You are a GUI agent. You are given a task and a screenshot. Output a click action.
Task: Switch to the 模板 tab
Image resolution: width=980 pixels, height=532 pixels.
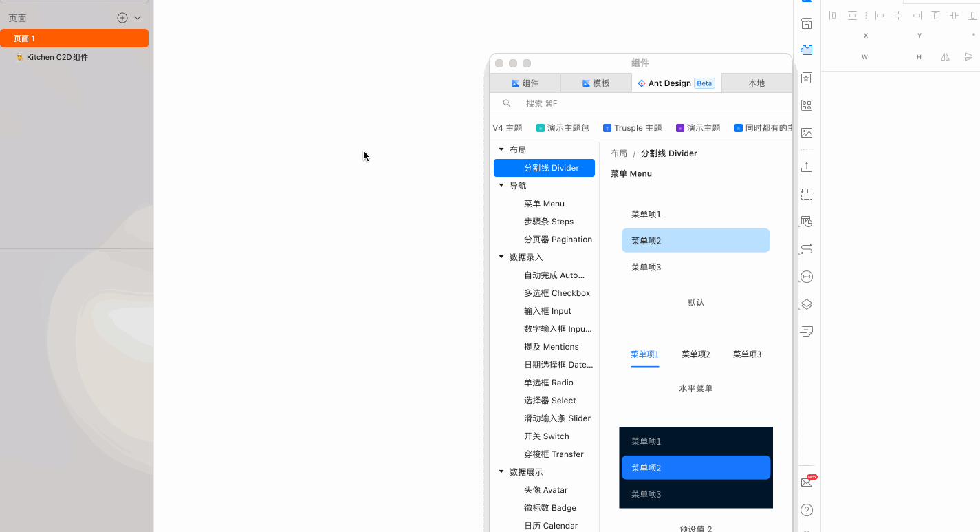coord(596,83)
